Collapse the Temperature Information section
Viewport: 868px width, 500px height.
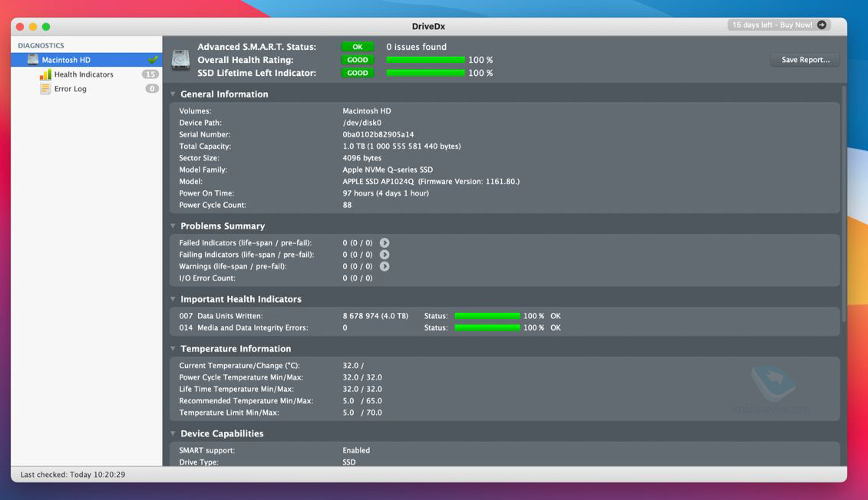click(173, 348)
